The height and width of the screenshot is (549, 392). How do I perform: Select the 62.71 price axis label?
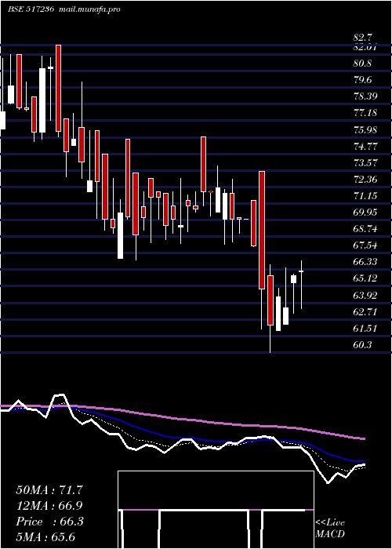click(x=365, y=311)
